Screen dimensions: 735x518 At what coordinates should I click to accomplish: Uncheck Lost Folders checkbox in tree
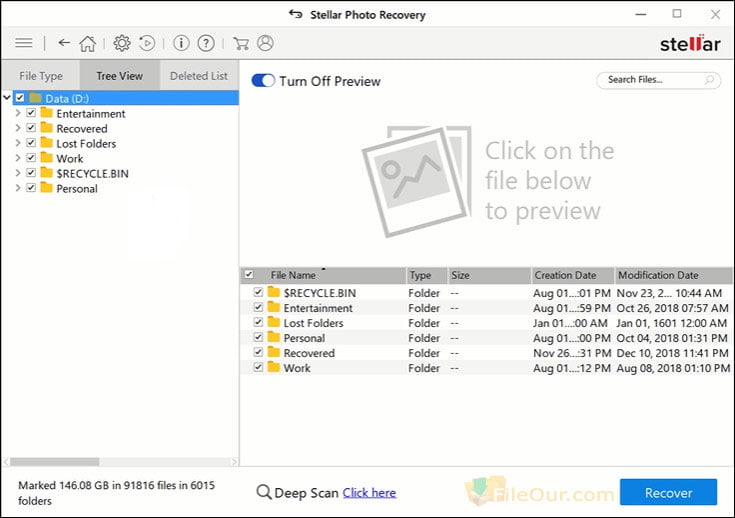(x=31, y=143)
